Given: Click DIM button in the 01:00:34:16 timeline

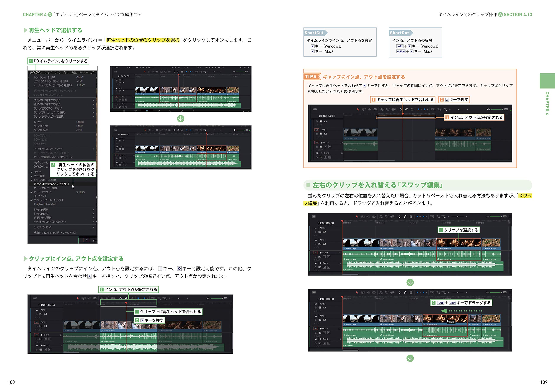Looking at the screenshot, I should (x=506, y=109).
